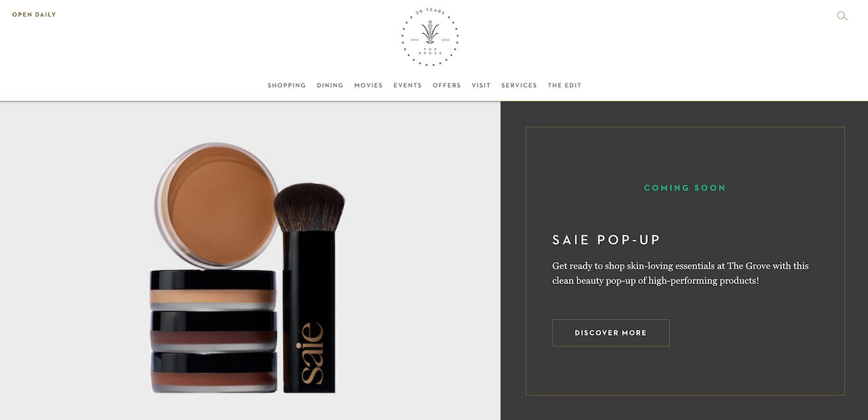Navigate to The Edit
The image size is (868, 420).
pos(564,86)
